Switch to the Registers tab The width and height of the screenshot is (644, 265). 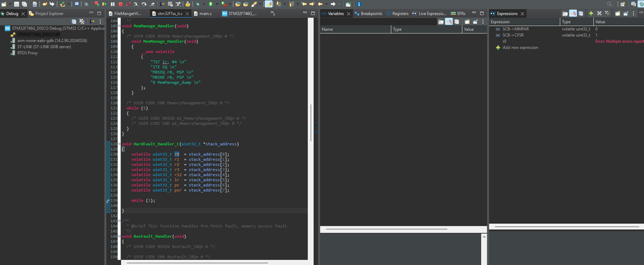[400, 12]
